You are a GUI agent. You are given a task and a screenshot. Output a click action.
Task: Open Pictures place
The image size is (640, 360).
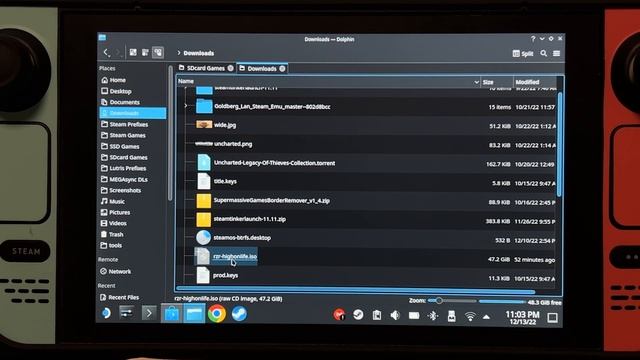coord(116,212)
